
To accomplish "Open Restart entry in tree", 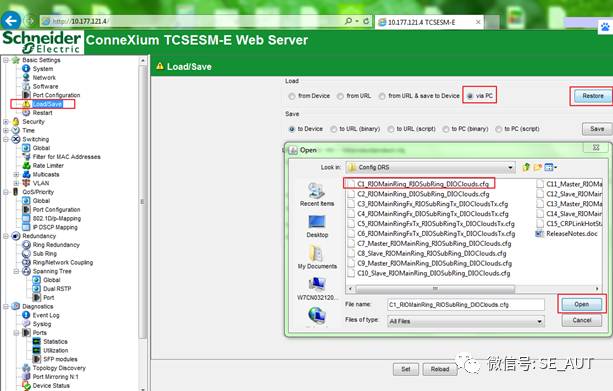I will coord(42,113).
